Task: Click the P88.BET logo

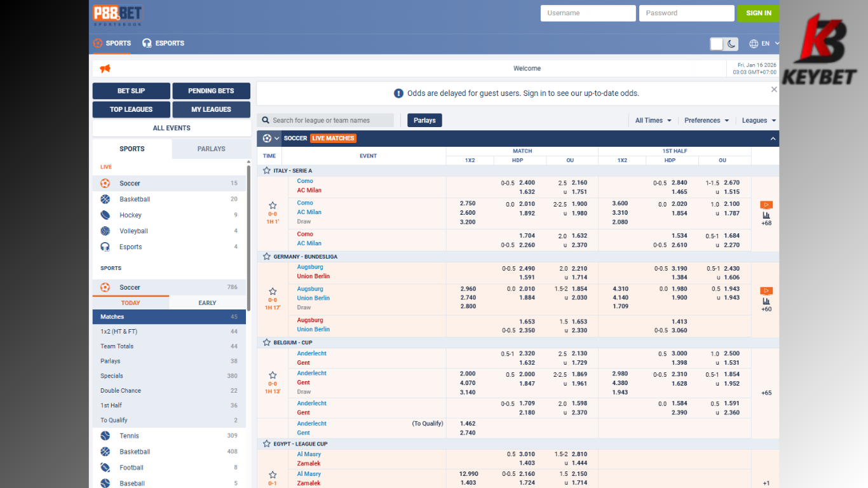Action: 118,15
